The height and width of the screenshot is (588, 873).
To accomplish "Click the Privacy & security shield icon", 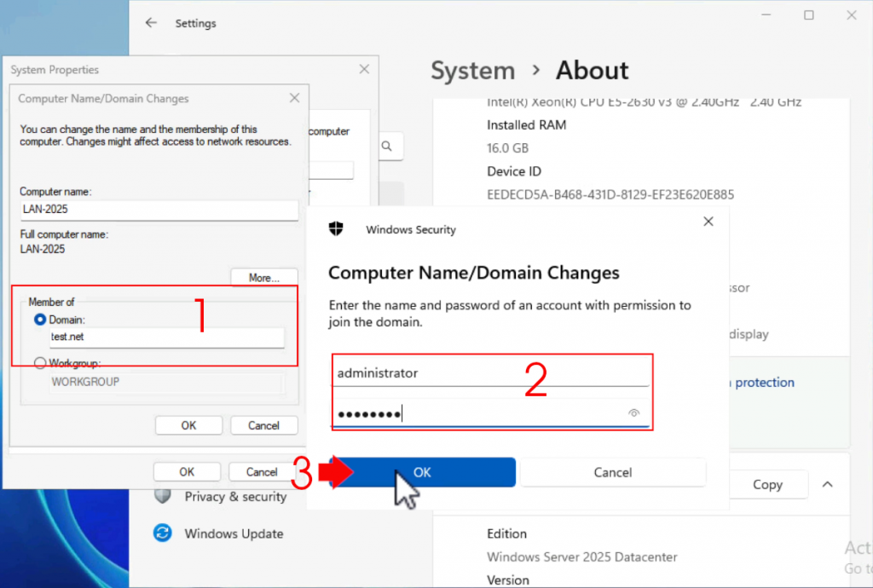I will pos(163,497).
